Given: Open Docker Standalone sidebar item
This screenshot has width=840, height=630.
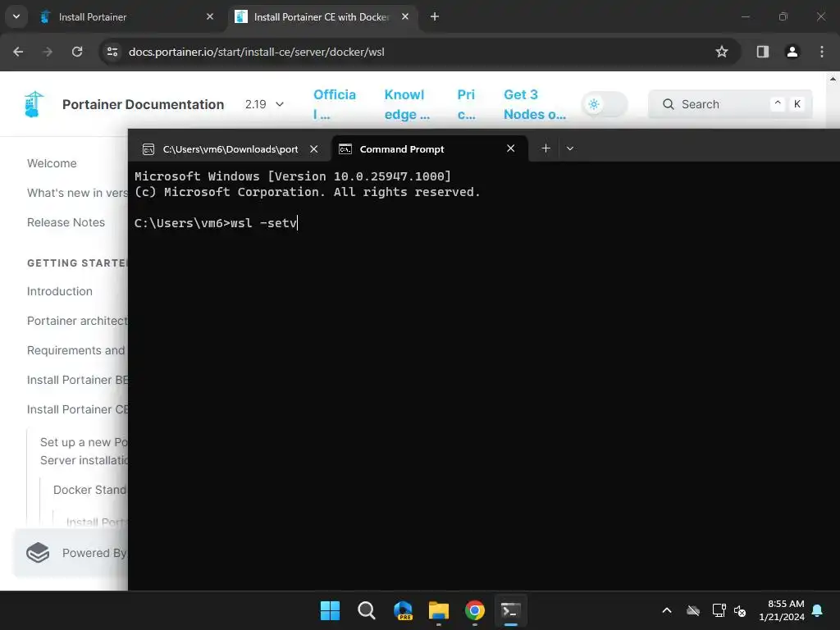Looking at the screenshot, I should (x=90, y=491).
